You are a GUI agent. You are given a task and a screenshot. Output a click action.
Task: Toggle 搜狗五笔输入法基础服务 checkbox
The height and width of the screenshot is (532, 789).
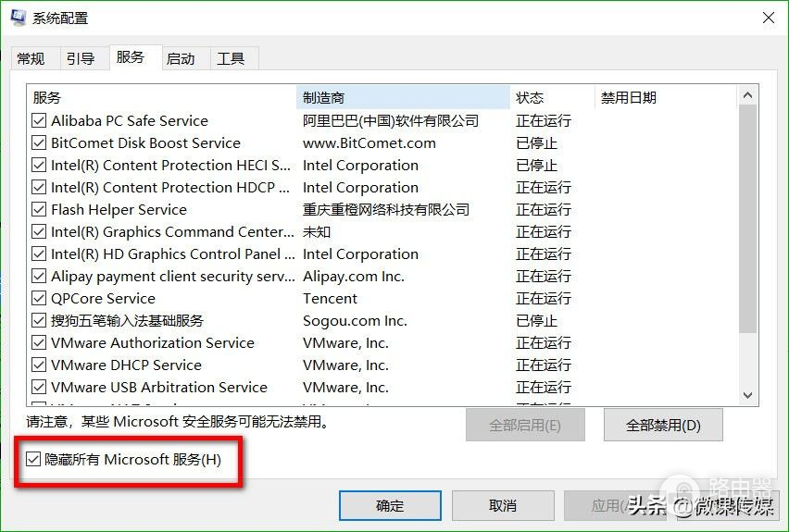point(39,320)
